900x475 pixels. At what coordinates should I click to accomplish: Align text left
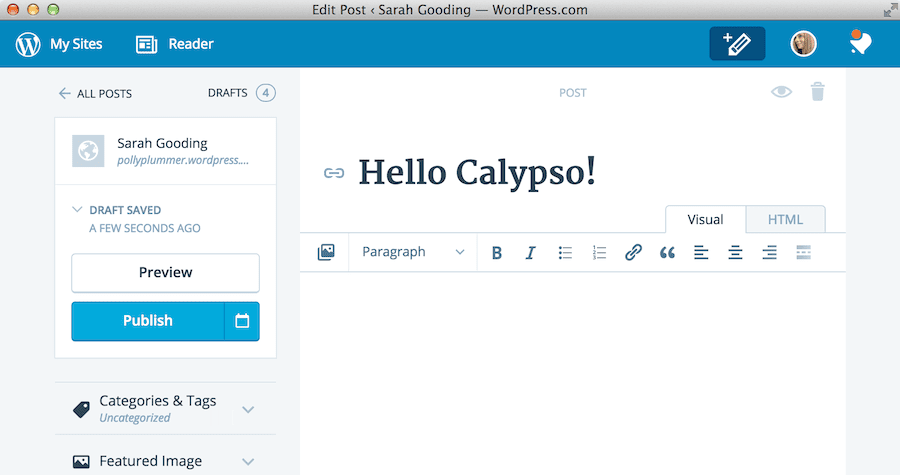tap(701, 252)
